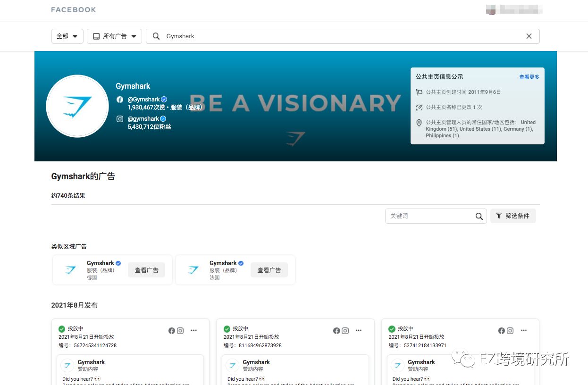
Task: Click the location pin icon in transparency panel
Action: tap(419, 123)
